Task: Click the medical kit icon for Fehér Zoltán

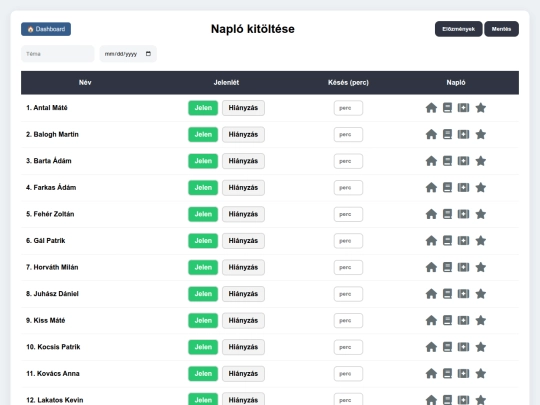Action: (463, 214)
